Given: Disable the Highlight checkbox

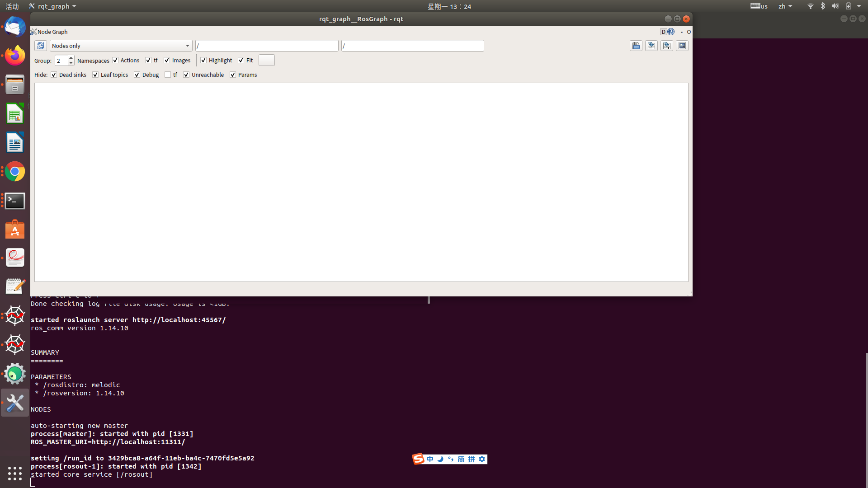Looking at the screenshot, I should [x=203, y=61].
